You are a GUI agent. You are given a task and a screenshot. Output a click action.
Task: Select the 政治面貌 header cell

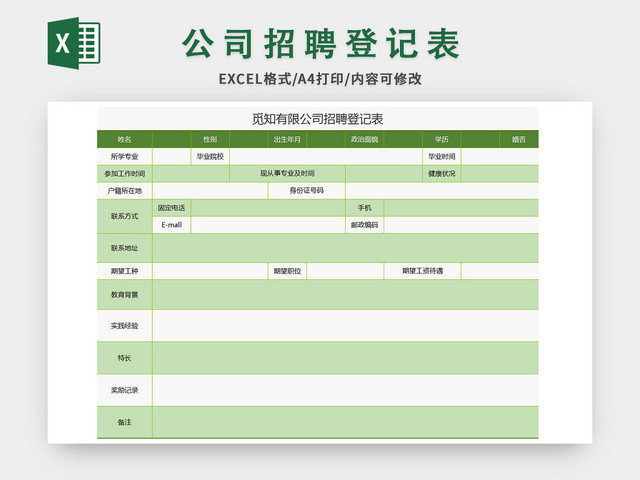click(364, 139)
